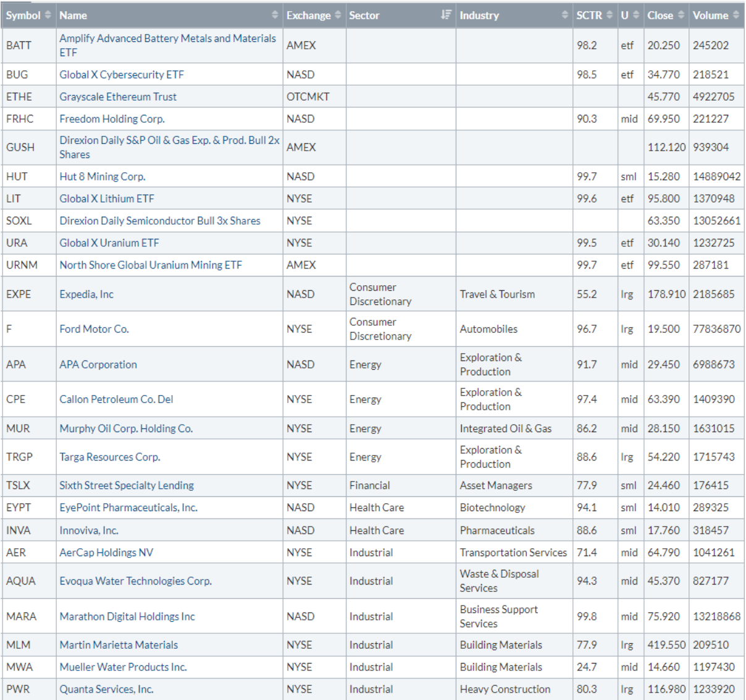This screenshot has height=700, width=746.
Task: Click the Name column sort arrows
Action: (275, 15)
